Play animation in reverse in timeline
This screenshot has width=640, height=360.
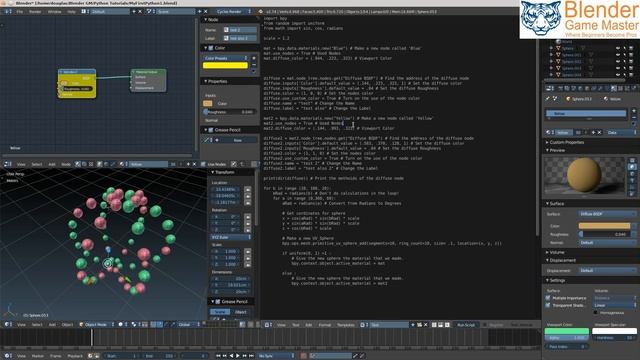click(x=231, y=356)
